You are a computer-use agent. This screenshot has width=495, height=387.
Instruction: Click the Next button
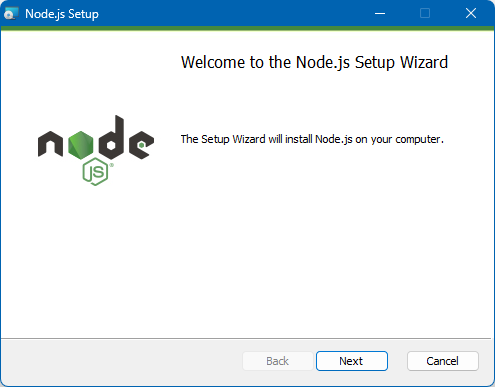tap(352, 361)
